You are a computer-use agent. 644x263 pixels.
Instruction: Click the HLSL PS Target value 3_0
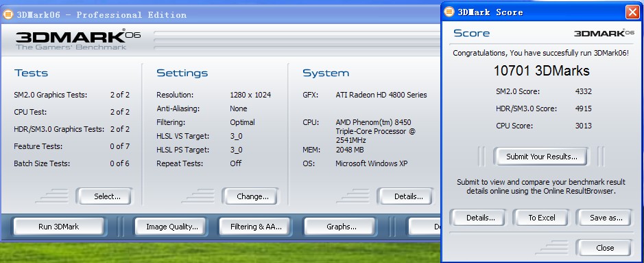236,150
